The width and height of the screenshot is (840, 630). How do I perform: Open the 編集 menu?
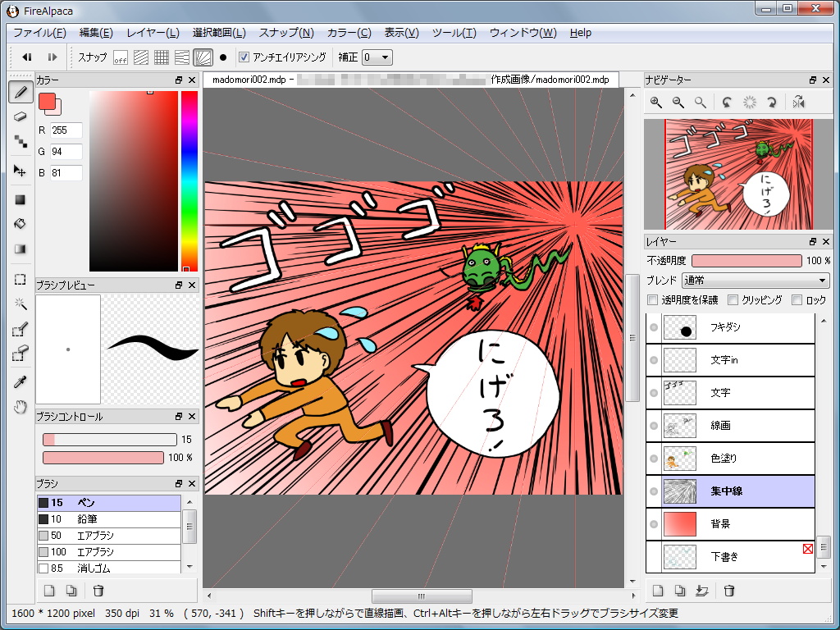click(97, 33)
